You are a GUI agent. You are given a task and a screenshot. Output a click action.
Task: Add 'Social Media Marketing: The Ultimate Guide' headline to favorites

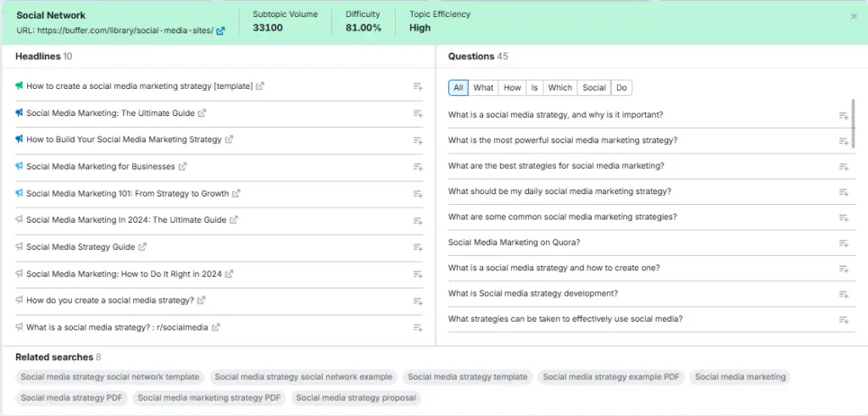coord(417,114)
